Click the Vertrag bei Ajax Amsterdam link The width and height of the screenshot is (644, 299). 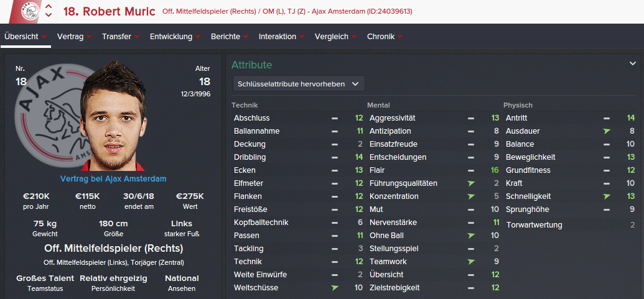(113, 179)
